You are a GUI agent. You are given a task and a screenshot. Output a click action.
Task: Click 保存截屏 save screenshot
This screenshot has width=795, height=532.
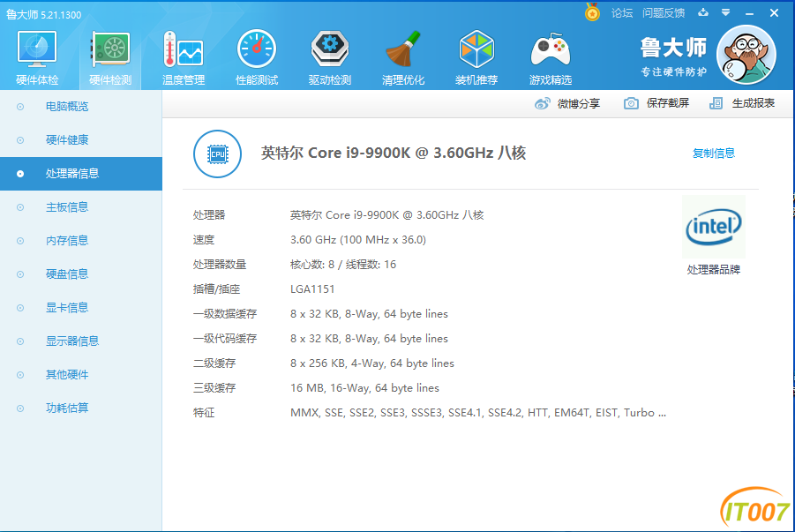click(656, 103)
